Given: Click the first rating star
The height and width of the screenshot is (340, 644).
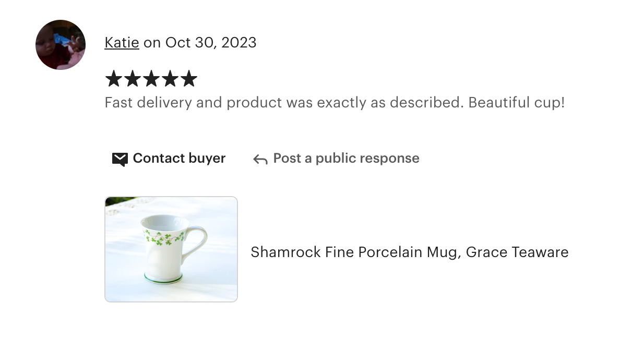Looking at the screenshot, I should 114,79.
